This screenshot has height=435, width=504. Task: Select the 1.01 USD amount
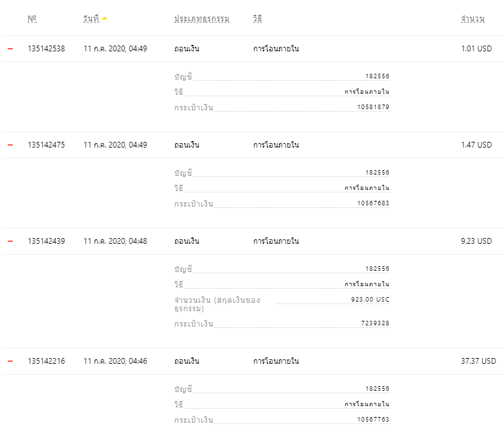pos(476,49)
